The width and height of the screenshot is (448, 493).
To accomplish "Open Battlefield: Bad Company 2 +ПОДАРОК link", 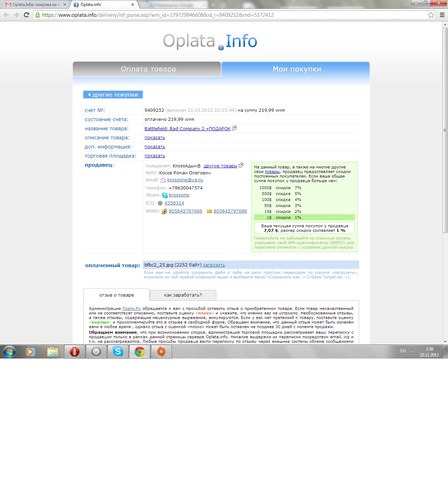I will 188,129.
